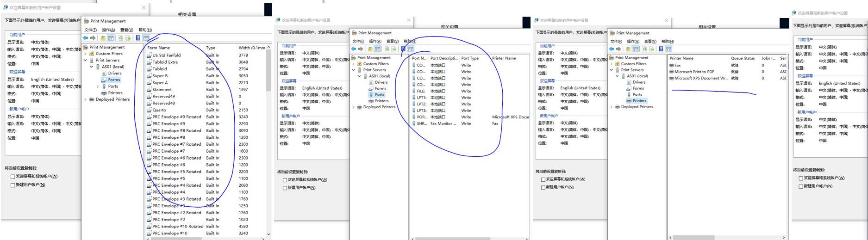Viewport: 868px width, 240px height.
Task: Refresh the Ports list via toolbar icon
Action: click(387, 49)
